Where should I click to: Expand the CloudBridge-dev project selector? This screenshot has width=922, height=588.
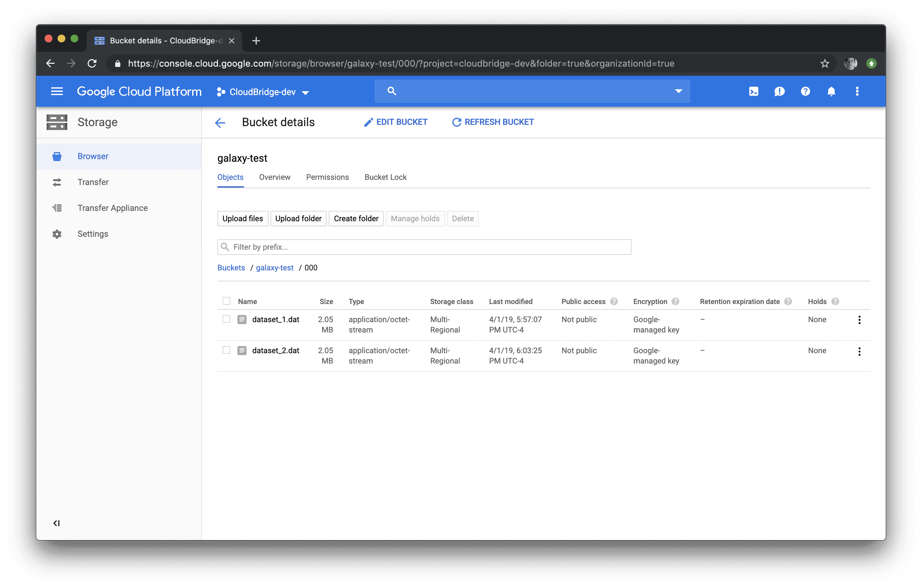tap(263, 92)
